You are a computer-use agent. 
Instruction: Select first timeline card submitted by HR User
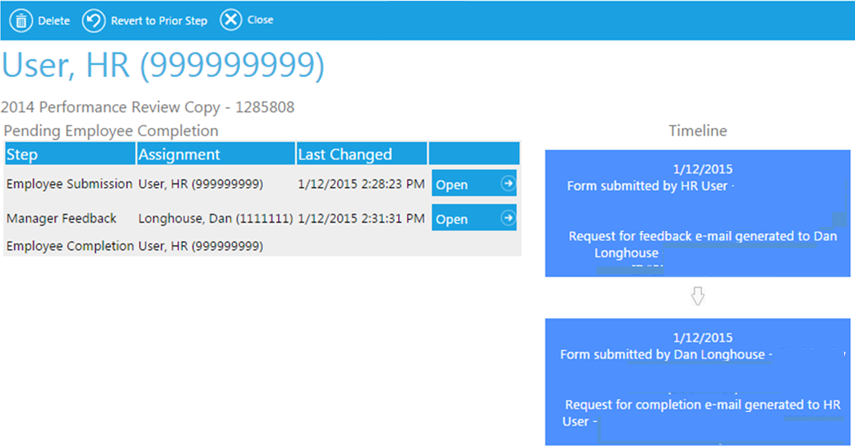click(697, 213)
